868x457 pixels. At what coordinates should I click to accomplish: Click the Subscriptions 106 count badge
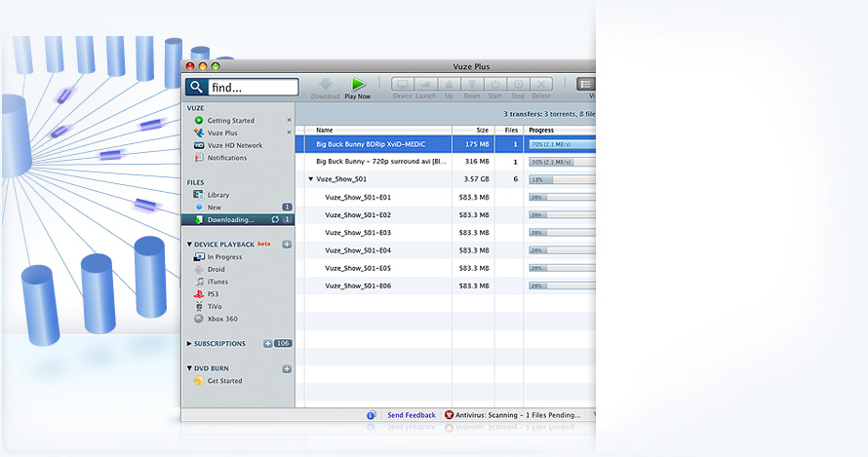(283, 344)
